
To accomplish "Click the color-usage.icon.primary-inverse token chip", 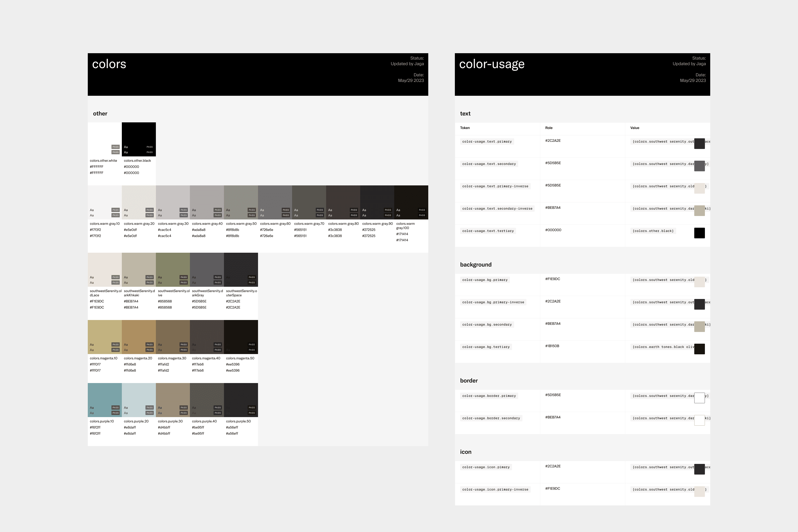I will [495, 490].
